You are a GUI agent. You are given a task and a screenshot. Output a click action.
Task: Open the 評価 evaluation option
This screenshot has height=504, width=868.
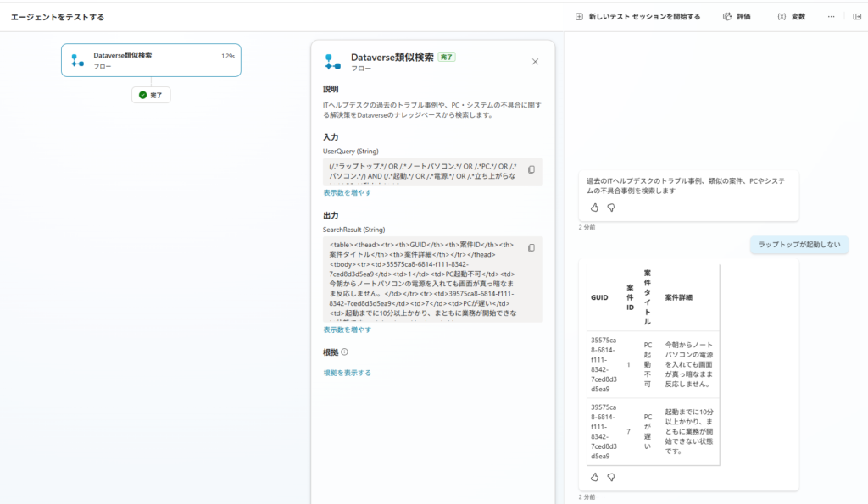tap(736, 17)
